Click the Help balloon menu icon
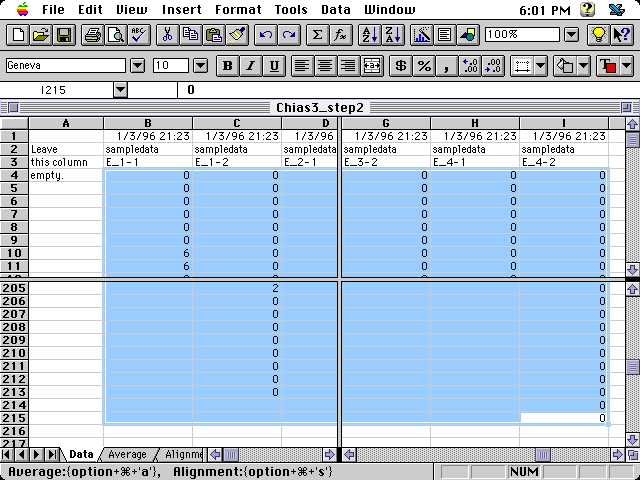 (587, 9)
